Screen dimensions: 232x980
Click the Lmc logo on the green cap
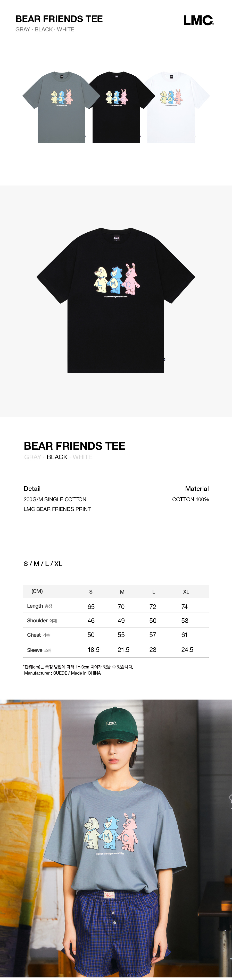(x=111, y=723)
